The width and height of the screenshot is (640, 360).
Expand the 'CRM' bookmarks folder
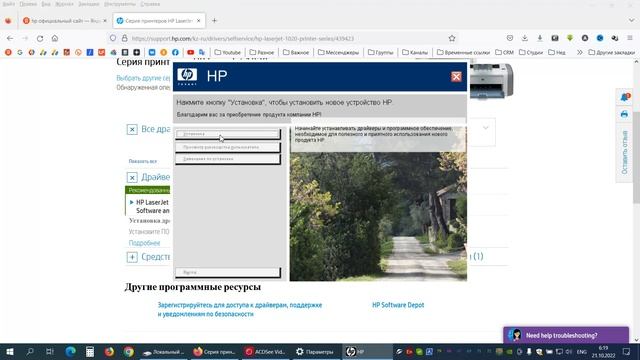(504, 52)
